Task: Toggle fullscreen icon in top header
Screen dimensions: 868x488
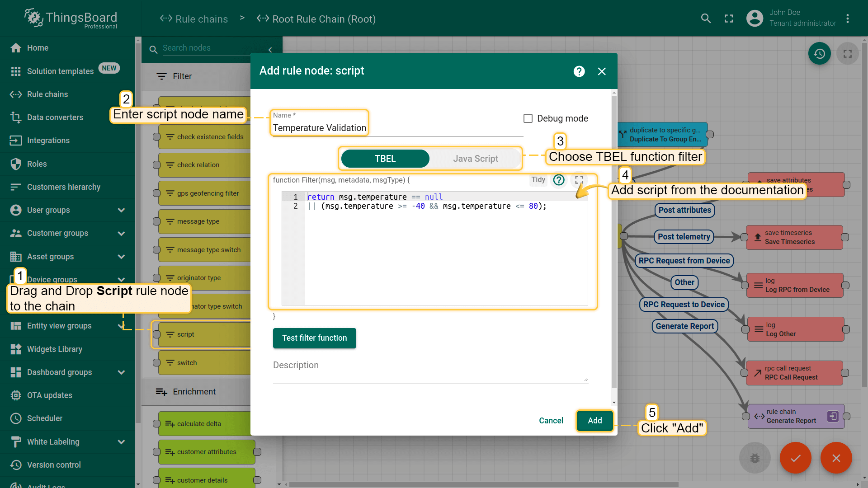Action: (729, 19)
